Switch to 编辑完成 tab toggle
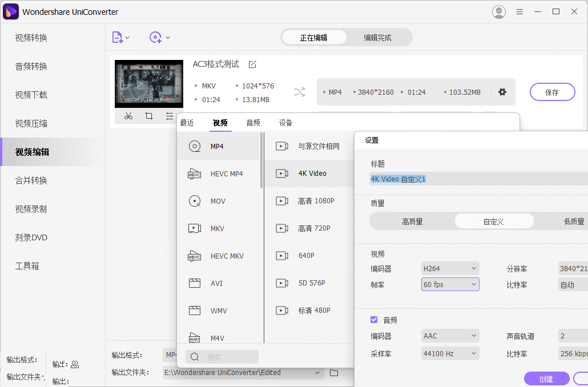The height and width of the screenshot is (387, 588). 377,38
